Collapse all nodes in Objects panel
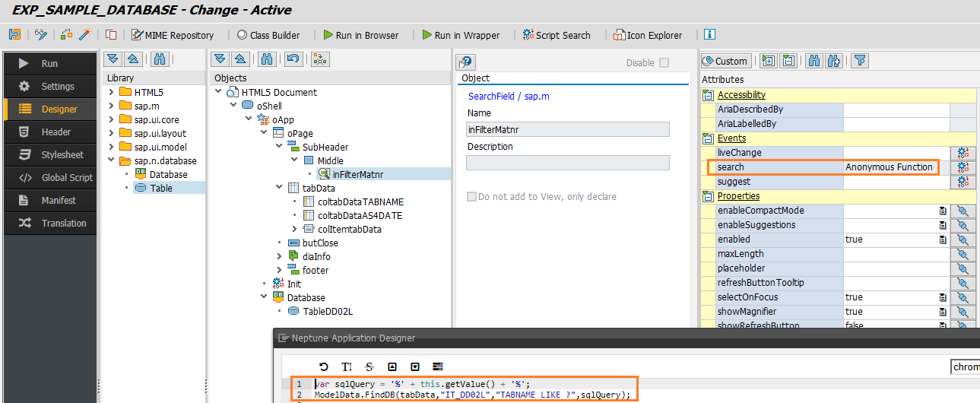 [239, 59]
